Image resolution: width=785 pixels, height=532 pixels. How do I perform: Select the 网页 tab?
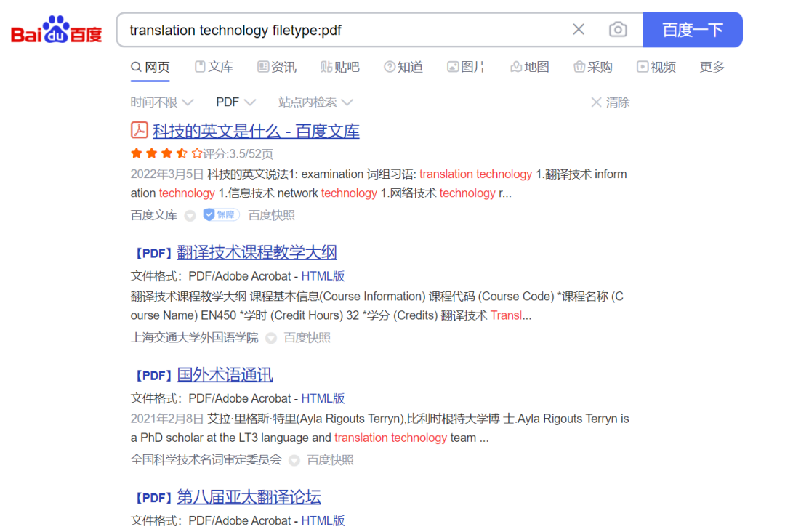pos(150,67)
